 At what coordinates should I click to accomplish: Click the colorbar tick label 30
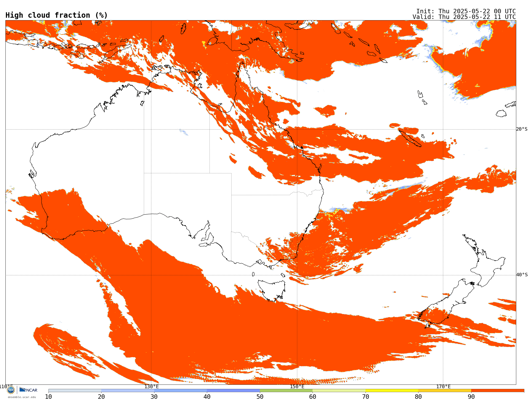(x=154, y=397)
